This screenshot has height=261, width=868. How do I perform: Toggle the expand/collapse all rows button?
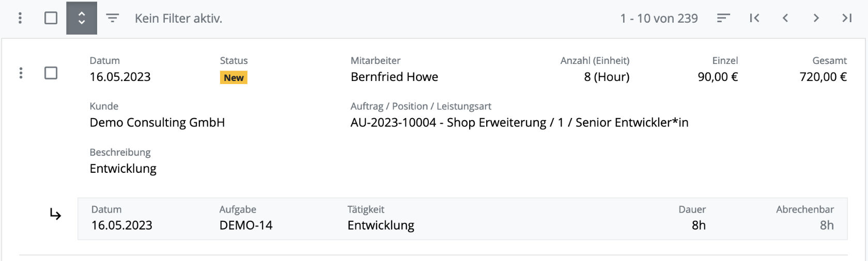pos(82,18)
